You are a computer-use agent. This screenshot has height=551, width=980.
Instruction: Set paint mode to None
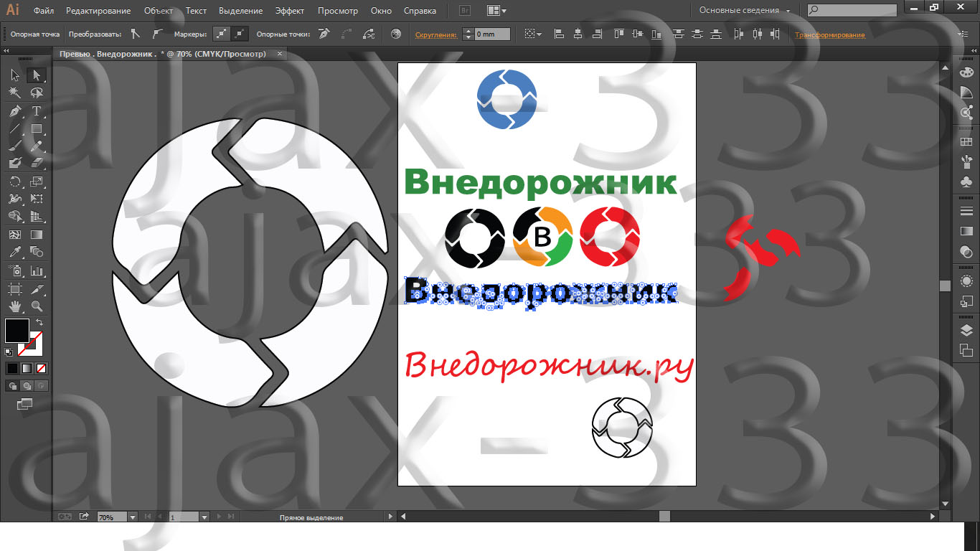41,368
